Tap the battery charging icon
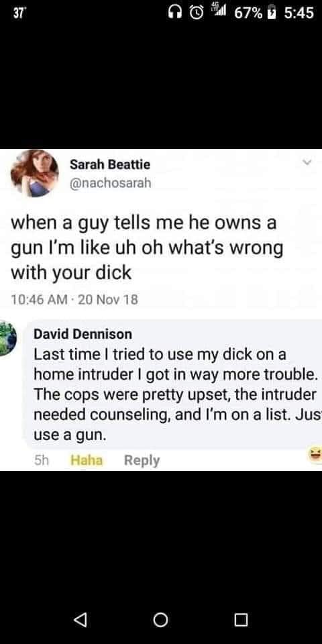This screenshot has width=322, height=644. 271,13
